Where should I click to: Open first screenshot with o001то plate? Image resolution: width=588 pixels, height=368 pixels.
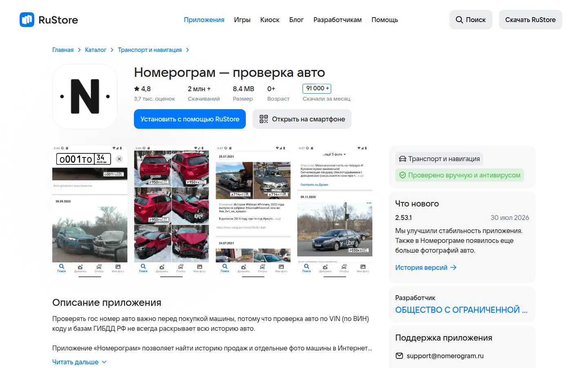(x=90, y=212)
